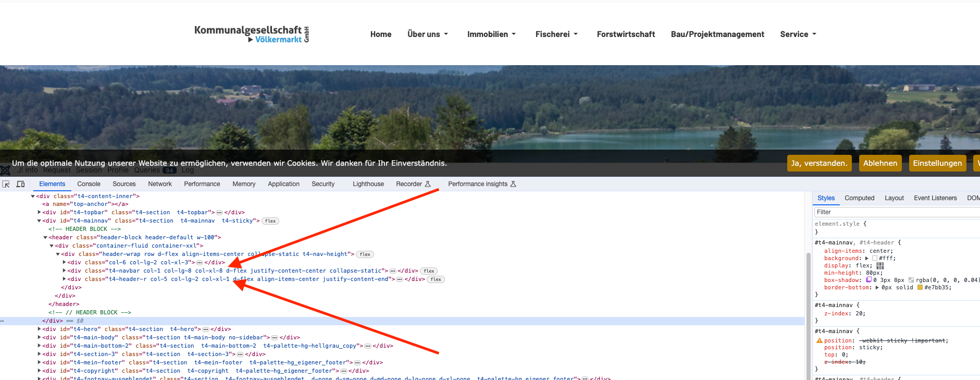This screenshot has height=380, width=980.
Task: Open the Event Listeners sidebar tab
Action: (935, 198)
